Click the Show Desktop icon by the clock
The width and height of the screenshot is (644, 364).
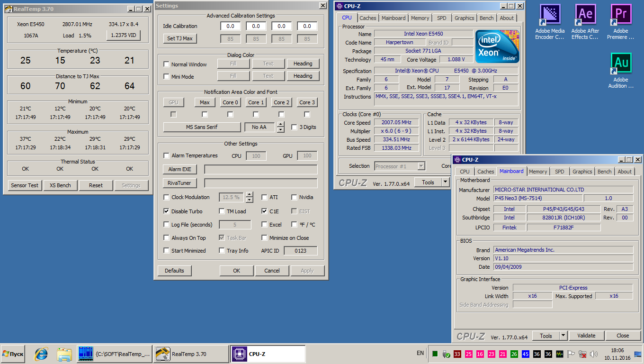[x=638, y=354]
